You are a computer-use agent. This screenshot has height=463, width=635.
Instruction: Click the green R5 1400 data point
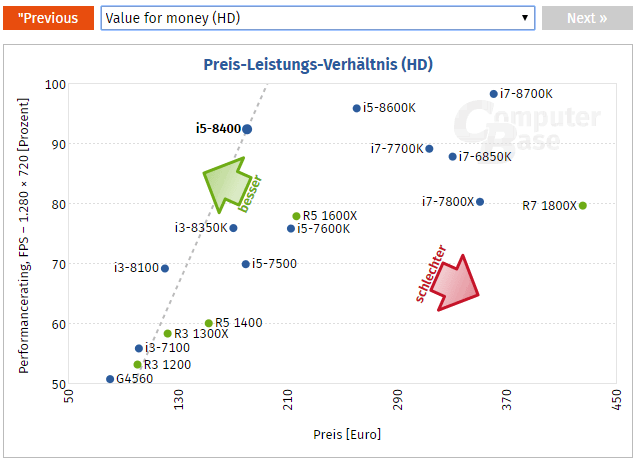point(209,323)
